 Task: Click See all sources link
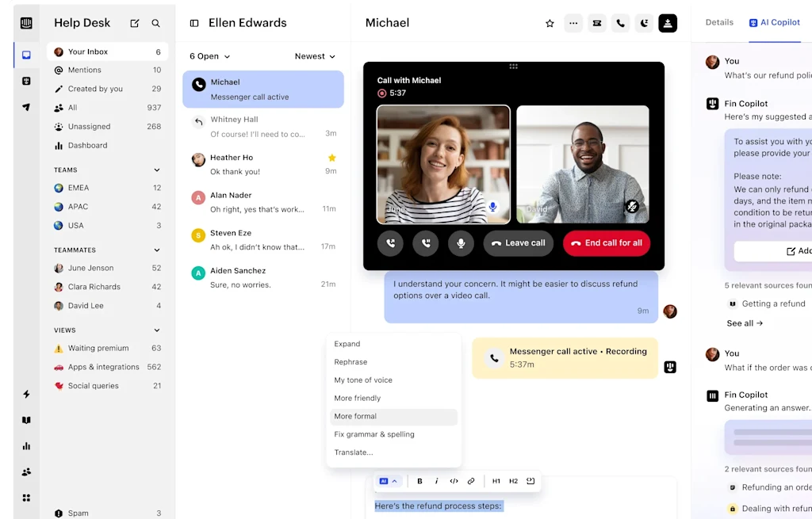(x=745, y=323)
